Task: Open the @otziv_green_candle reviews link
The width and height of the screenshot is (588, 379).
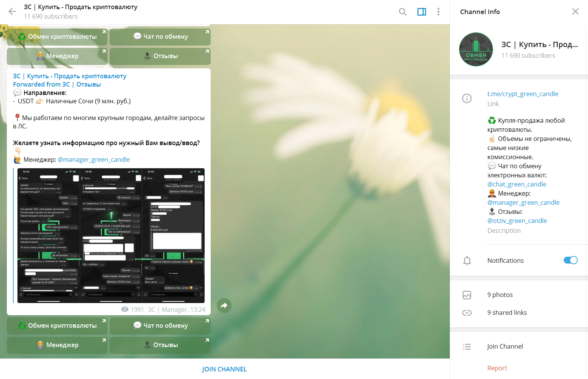Action: [x=517, y=221]
